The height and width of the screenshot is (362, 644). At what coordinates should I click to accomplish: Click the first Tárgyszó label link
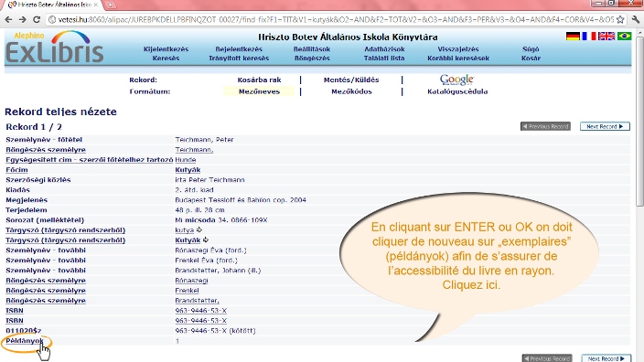pyautogui.click(x=65, y=230)
